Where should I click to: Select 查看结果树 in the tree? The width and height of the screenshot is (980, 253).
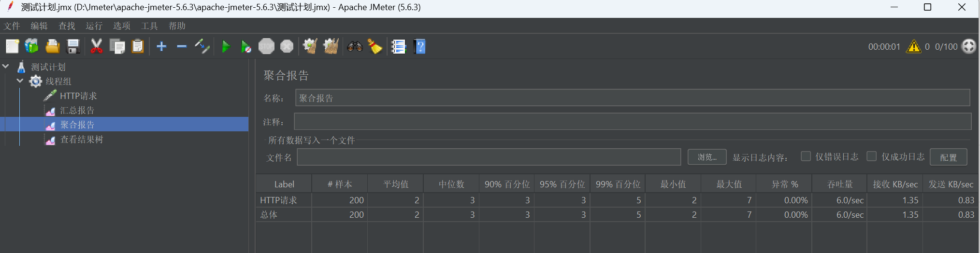pyautogui.click(x=81, y=140)
